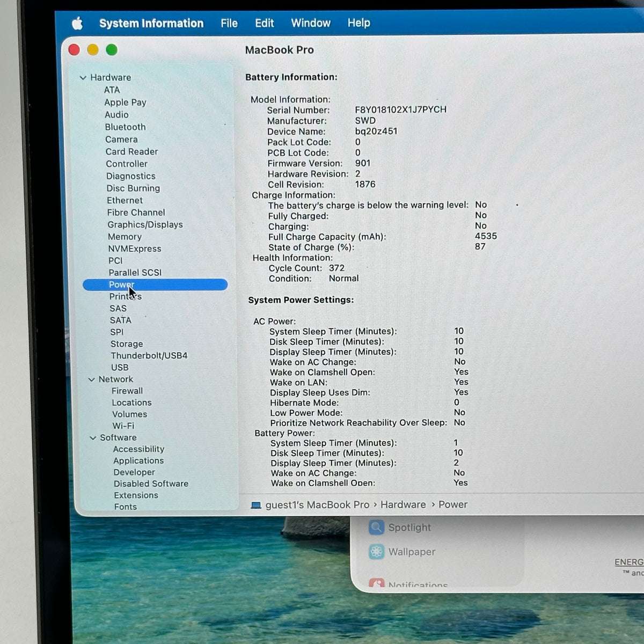This screenshot has width=644, height=644.
Task: Select Applications under Software
Action: point(138,461)
